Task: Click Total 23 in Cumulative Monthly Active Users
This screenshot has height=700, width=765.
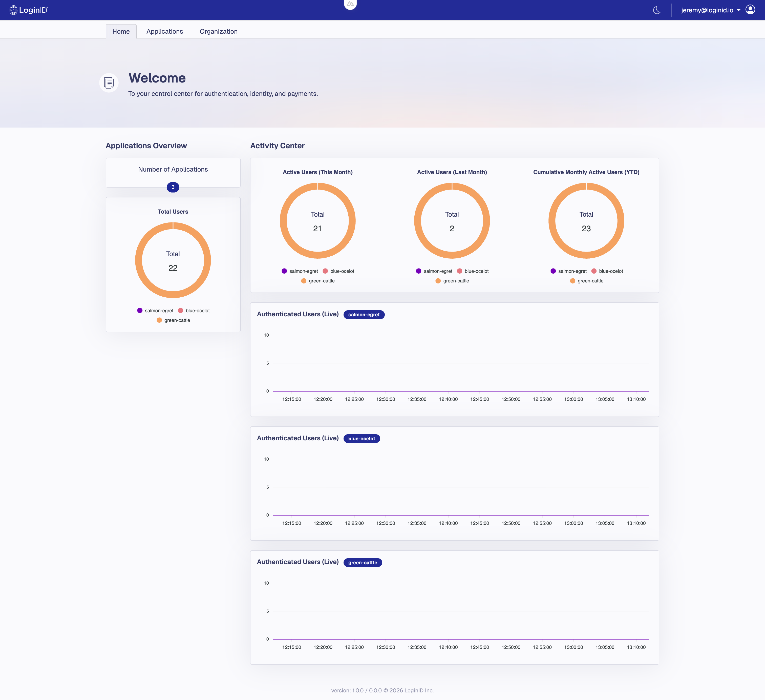Action: coord(586,222)
